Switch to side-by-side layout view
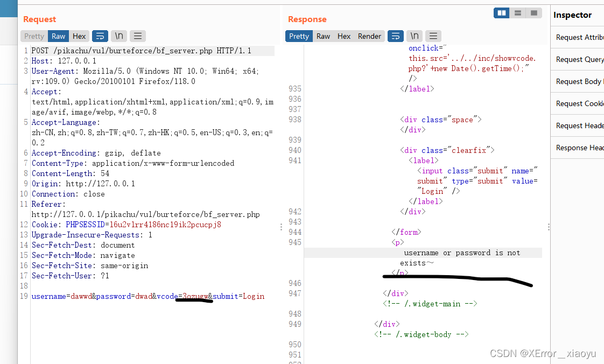Viewport: 604px width, 364px height. pyautogui.click(x=502, y=13)
